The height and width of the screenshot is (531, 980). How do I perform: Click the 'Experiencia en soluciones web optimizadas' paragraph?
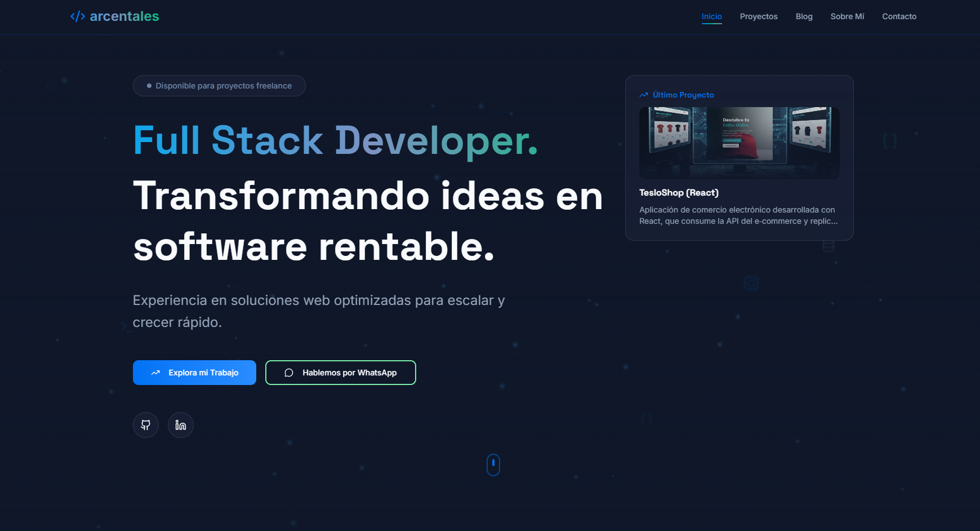coord(319,311)
